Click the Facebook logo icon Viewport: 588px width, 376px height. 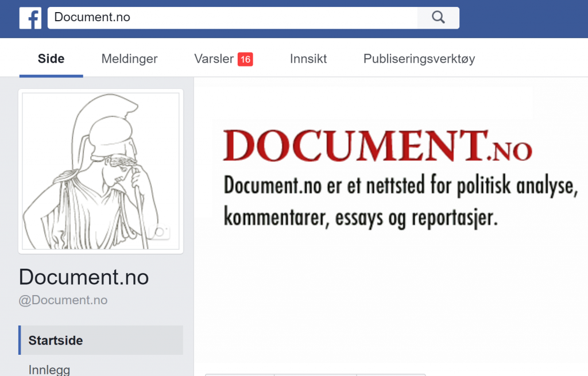click(30, 18)
